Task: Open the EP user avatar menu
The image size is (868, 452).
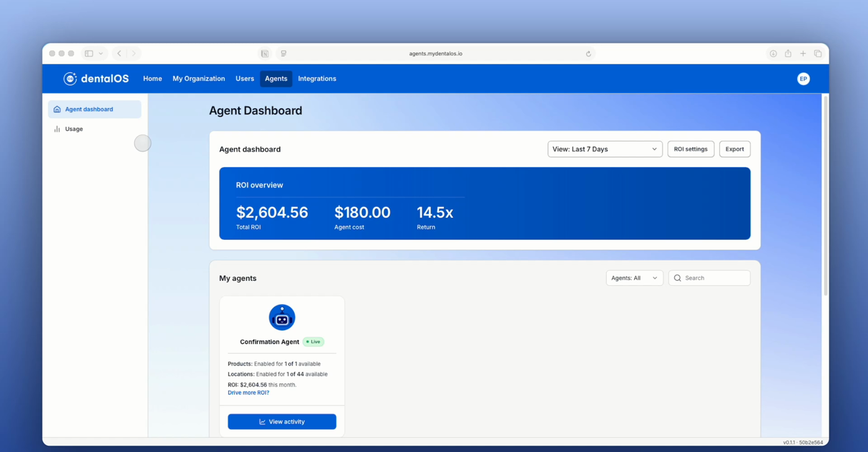Action: pyautogui.click(x=803, y=79)
